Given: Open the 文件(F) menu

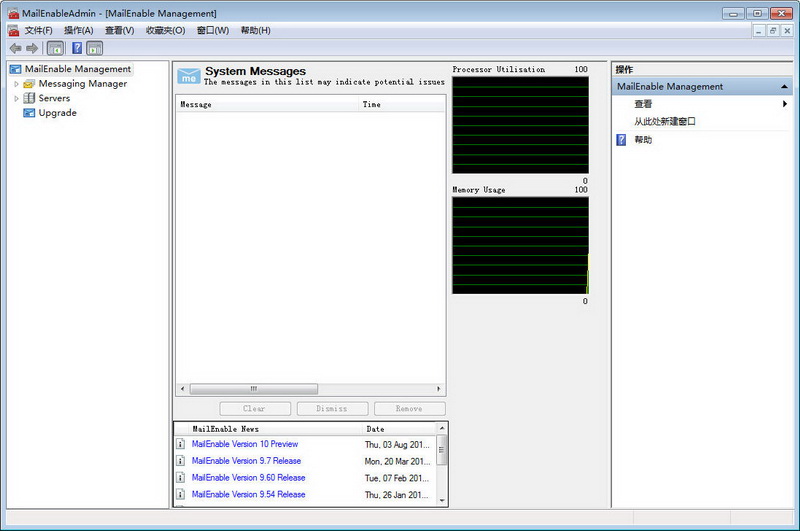Looking at the screenshot, I should [39, 31].
